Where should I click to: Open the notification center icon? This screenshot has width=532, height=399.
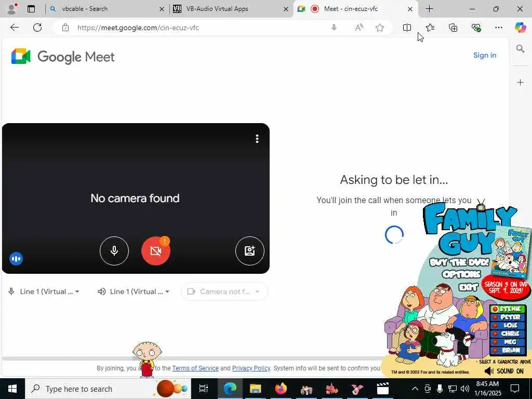515,389
